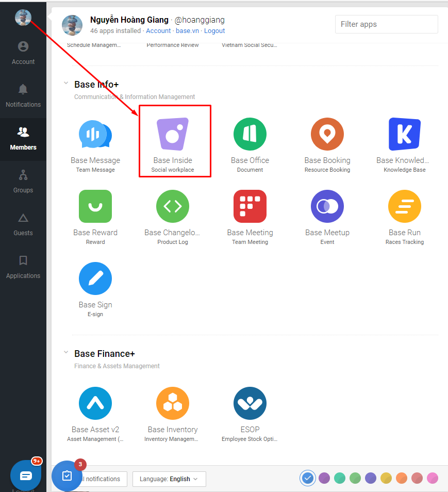Click the @hoanggiang username text
Viewport: 448px width, 492px height.
[x=200, y=20]
